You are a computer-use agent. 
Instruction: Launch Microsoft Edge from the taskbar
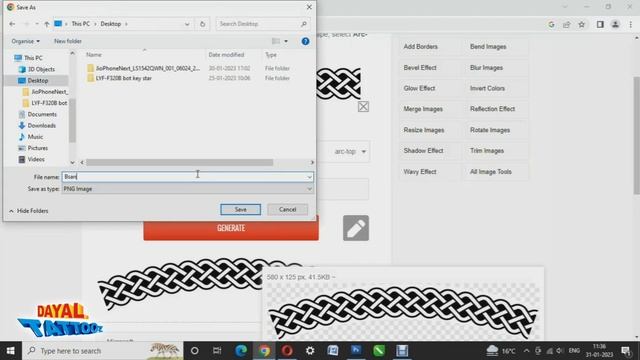(x=241, y=351)
